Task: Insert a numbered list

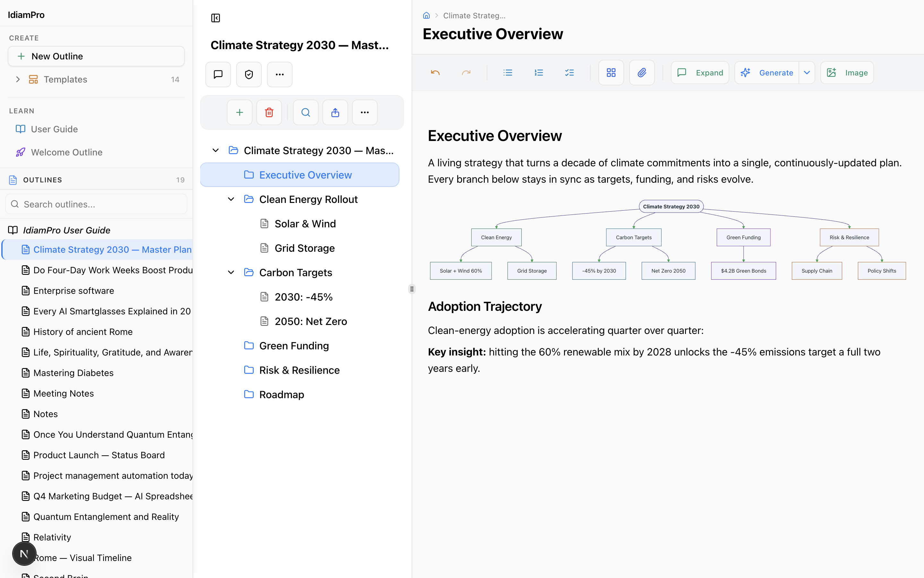Action: [539, 73]
